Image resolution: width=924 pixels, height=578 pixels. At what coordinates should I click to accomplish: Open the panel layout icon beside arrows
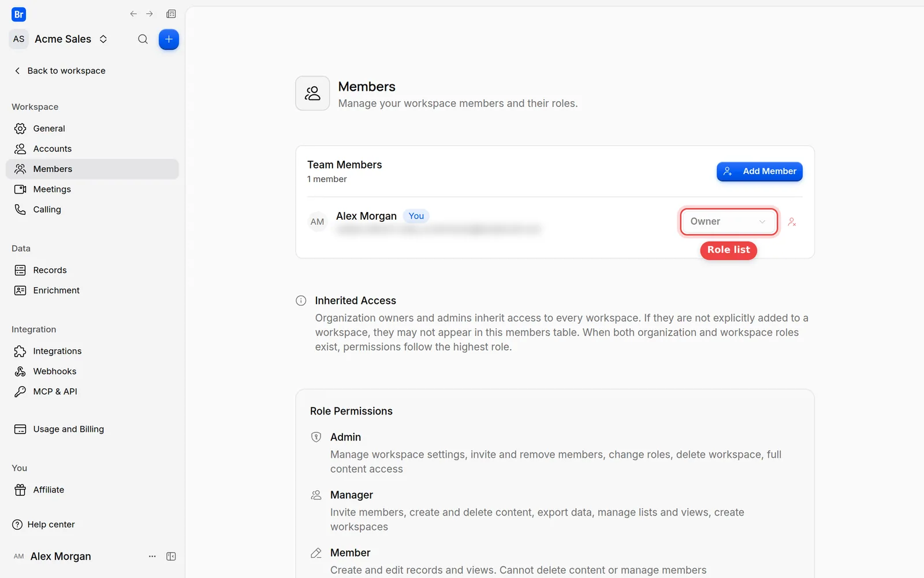171,14
